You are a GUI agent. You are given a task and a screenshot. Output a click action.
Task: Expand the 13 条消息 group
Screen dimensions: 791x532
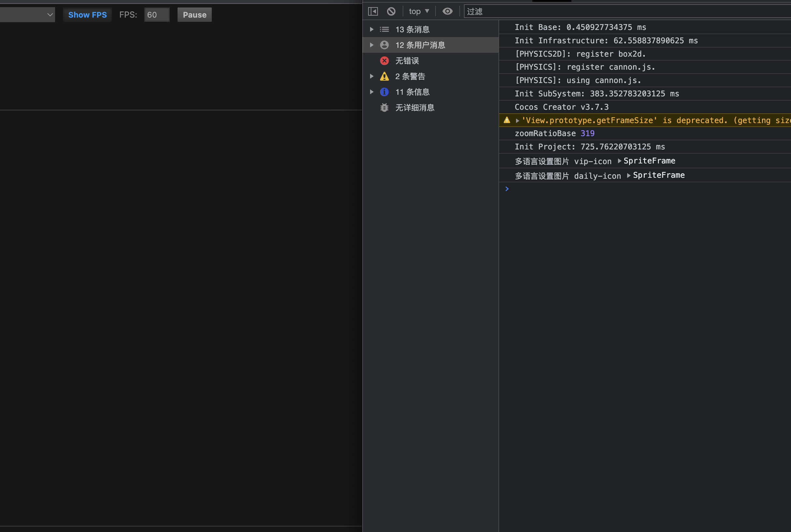(x=372, y=30)
